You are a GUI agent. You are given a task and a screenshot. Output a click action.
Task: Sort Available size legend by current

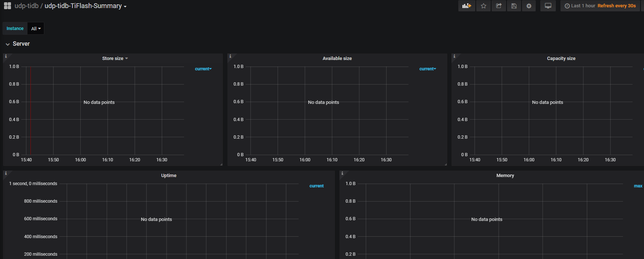[x=427, y=69]
